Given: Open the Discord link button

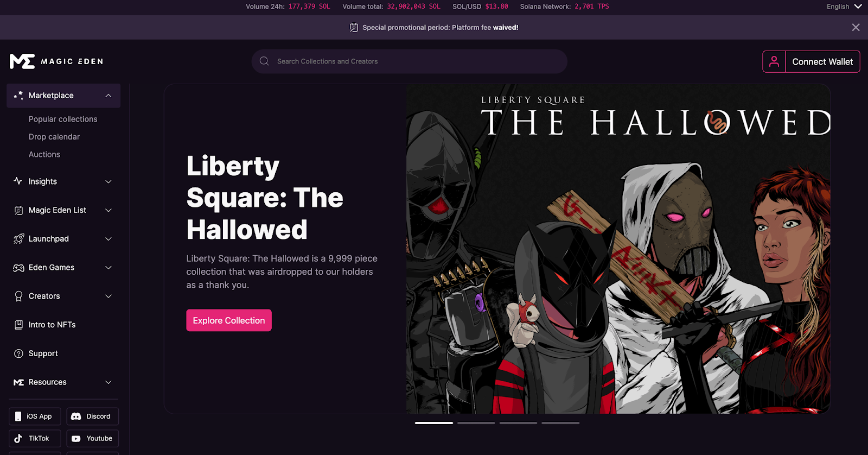Looking at the screenshot, I should [93, 416].
